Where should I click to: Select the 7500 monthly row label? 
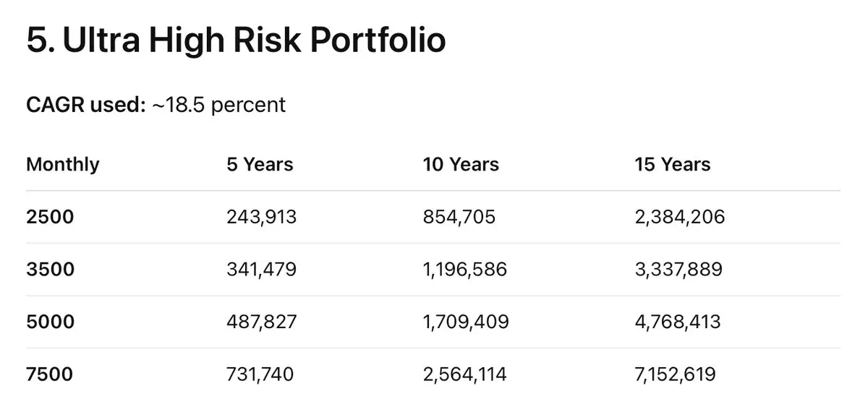(50, 374)
